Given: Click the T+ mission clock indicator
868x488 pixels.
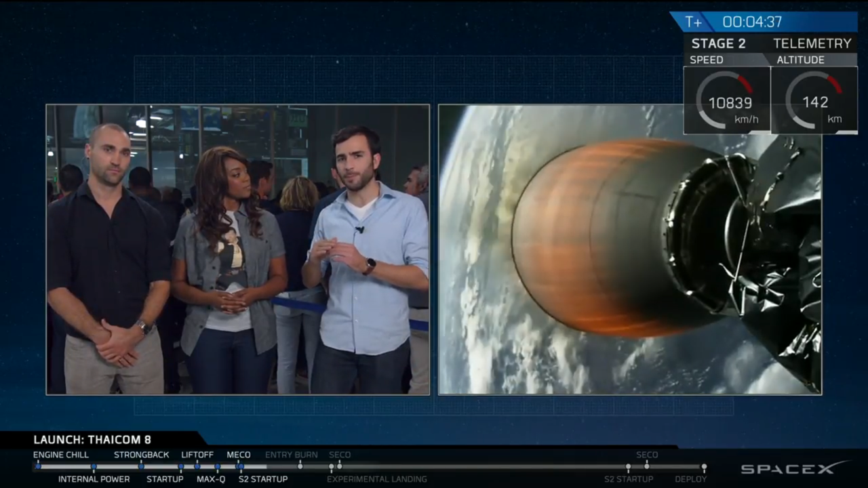Looking at the screenshot, I should click(693, 22).
